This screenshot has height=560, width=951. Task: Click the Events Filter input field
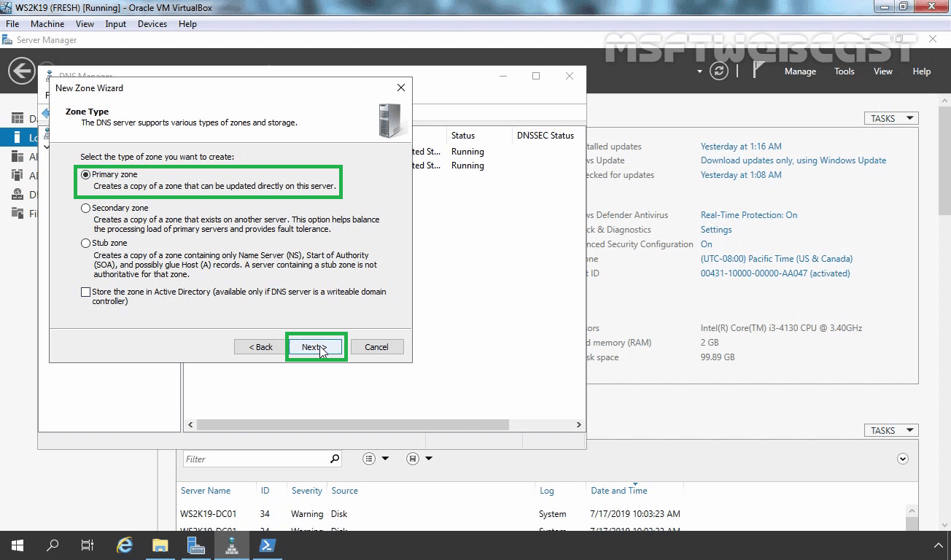[x=255, y=459]
